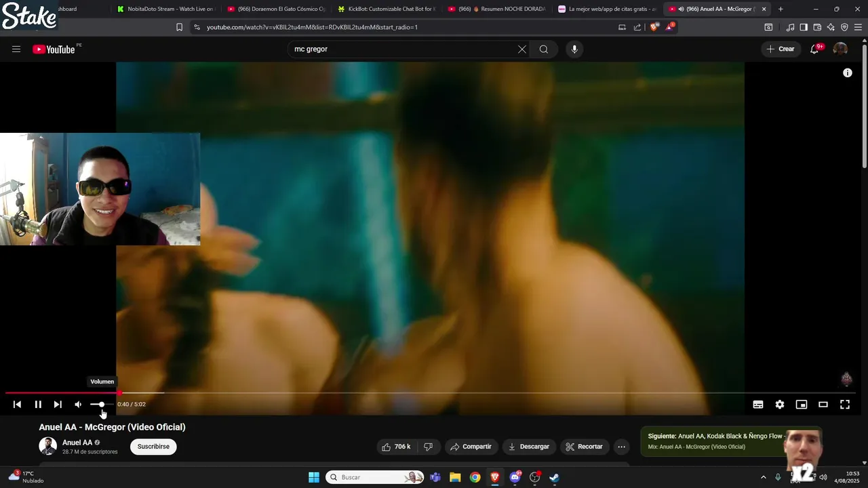Click the Descargar button

point(529,447)
